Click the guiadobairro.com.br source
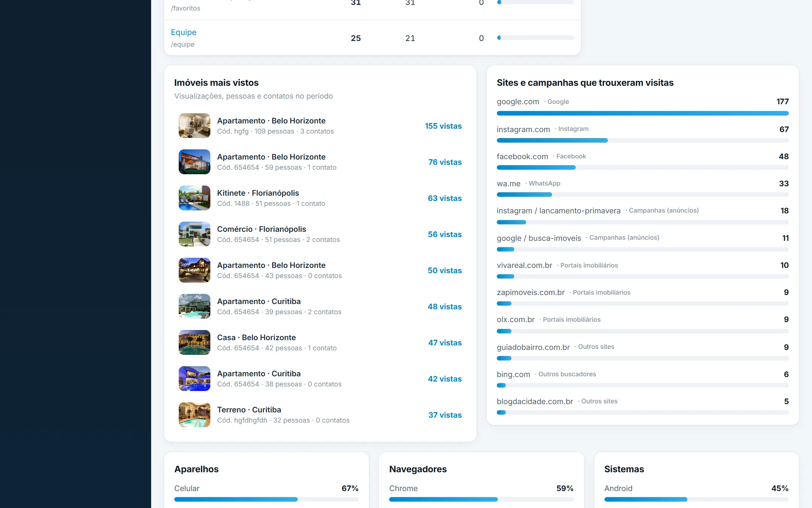Viewport: 812px width, 508px height. click(x=642, y=351)
